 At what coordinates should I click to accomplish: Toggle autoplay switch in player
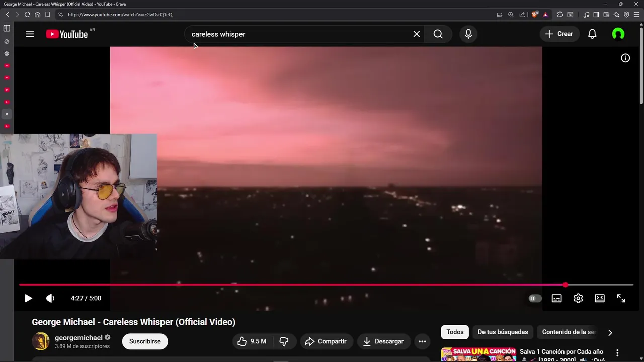pyautogui.click(x=535, y=298)
